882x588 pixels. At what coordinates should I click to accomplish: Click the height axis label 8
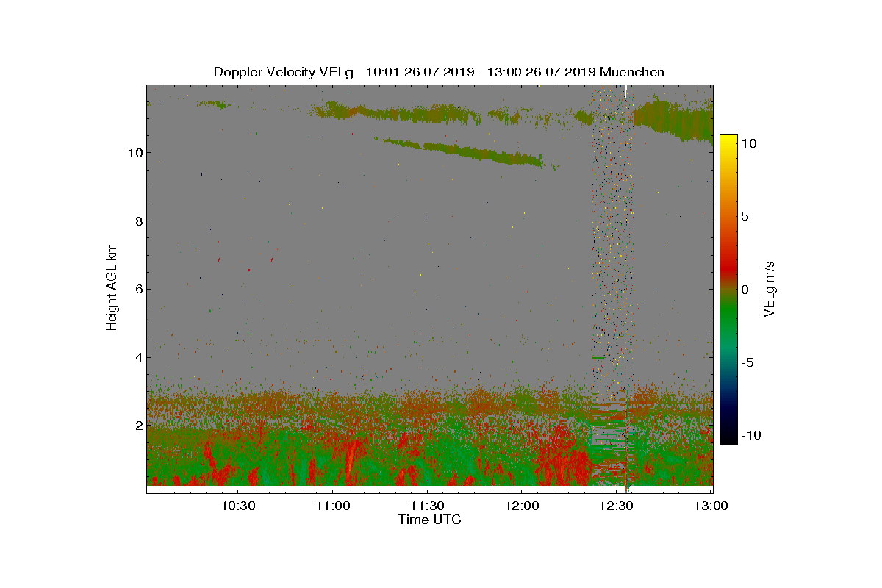[x=138, y=220]
